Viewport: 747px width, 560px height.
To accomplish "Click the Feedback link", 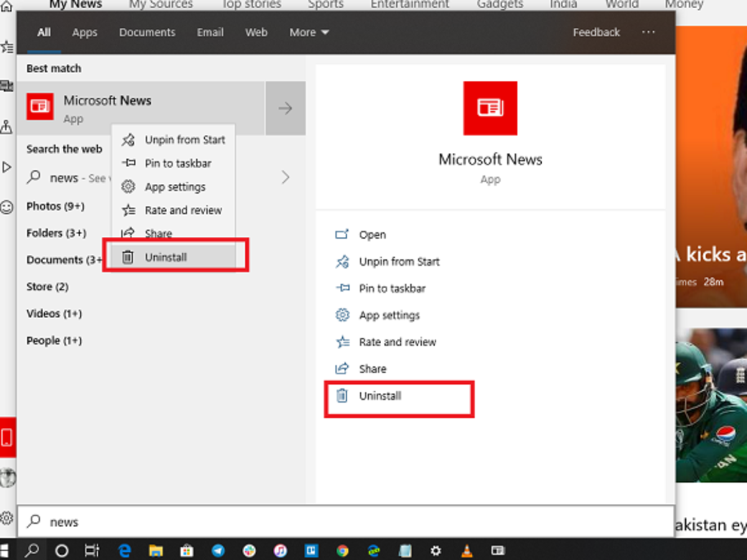I will 596,32.
